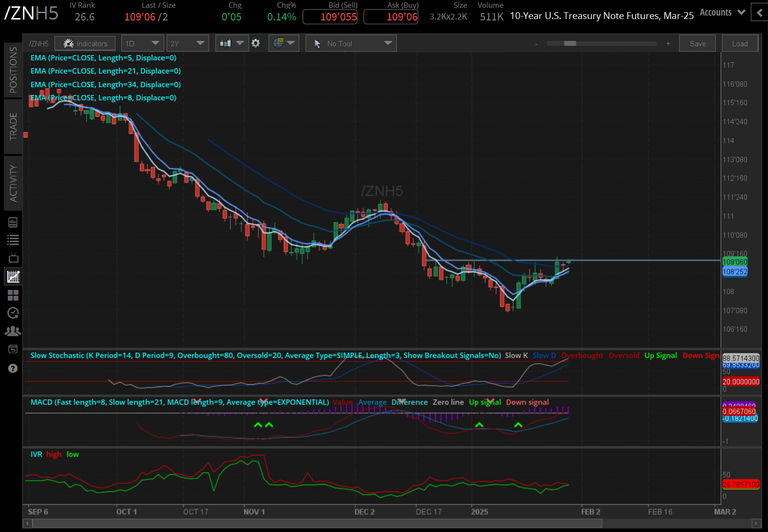Click the 26.7857100 IVR value marker
Viewport: 768px width, 532px height.
[x=741, y=484]
